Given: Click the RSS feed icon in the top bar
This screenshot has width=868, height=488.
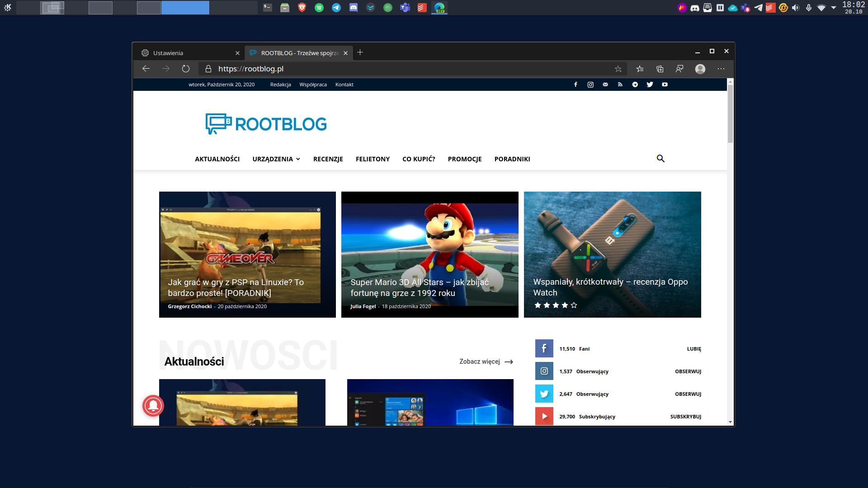Looking at the screenshot, I should (620, 84).
